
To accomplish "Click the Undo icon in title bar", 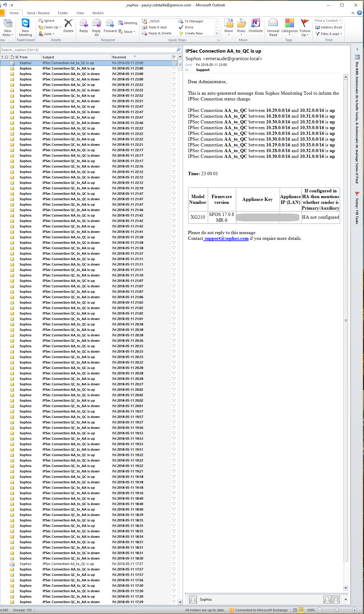I will coord(5,5).
